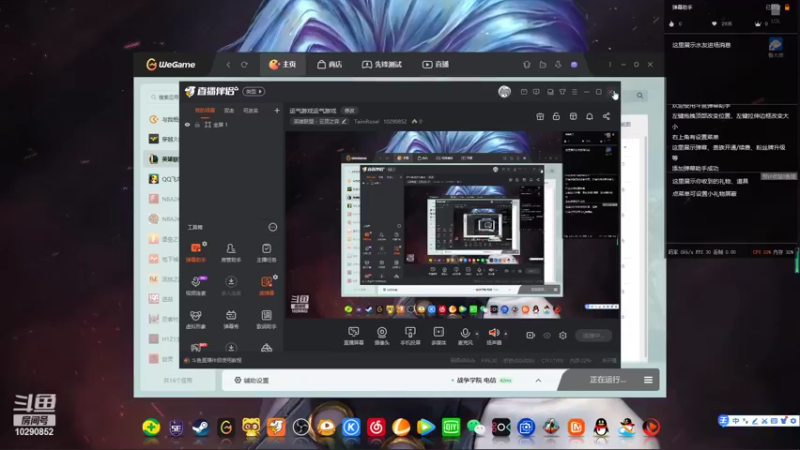The width and height of the screenshot is (800, 450).
Task: Click the record video icon
Action: pyautogui.click(x=531, y=335)
